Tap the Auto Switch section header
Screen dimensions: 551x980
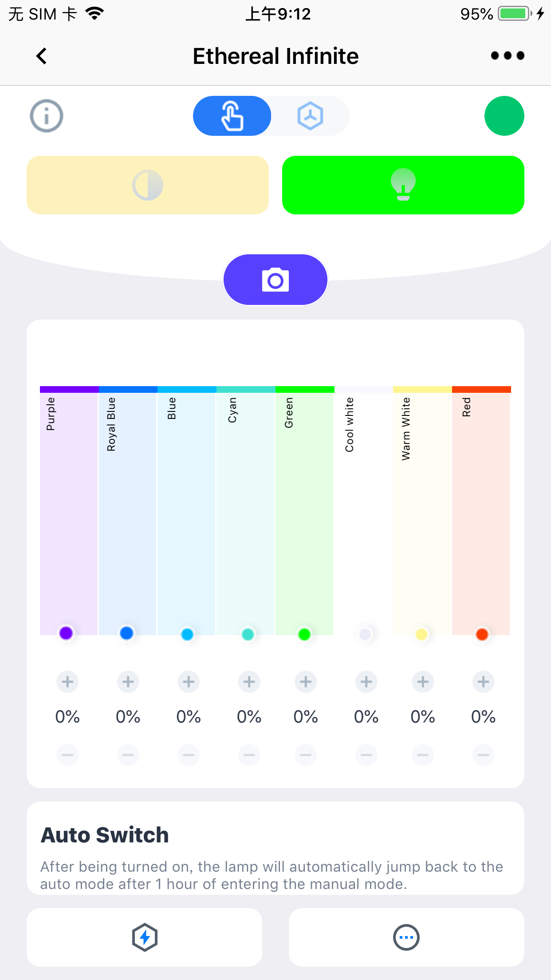(x=104, y=834)
